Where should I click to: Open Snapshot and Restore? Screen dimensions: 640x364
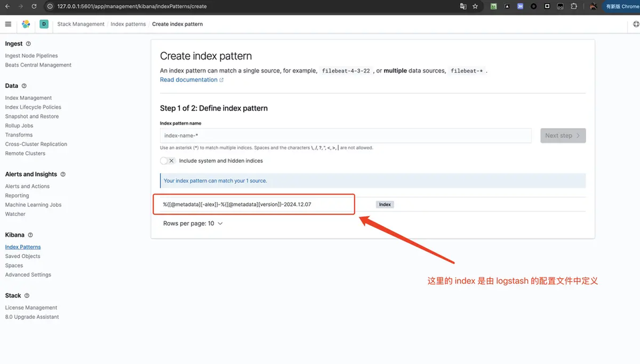pos(32,116)
